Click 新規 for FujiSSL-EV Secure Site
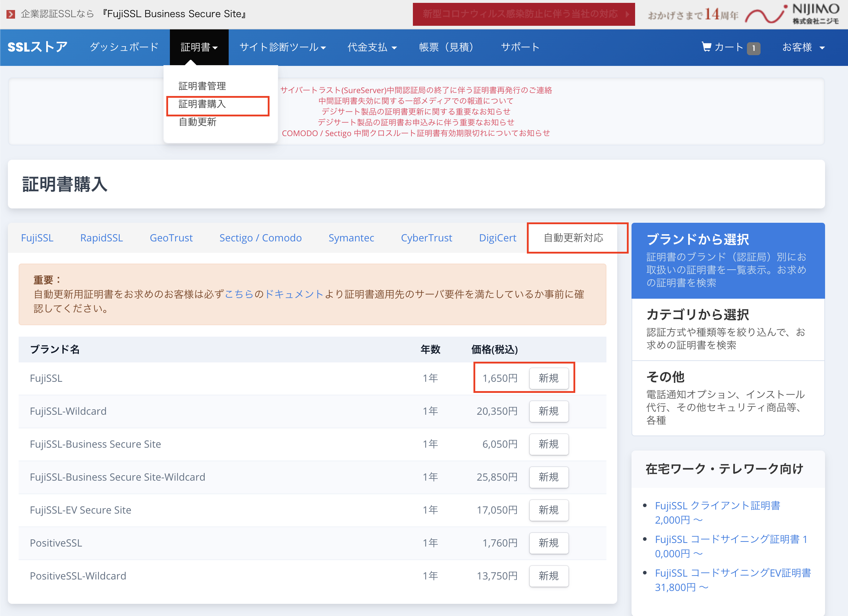This screenshot has height=616, width=848. [x=549, y=510]
